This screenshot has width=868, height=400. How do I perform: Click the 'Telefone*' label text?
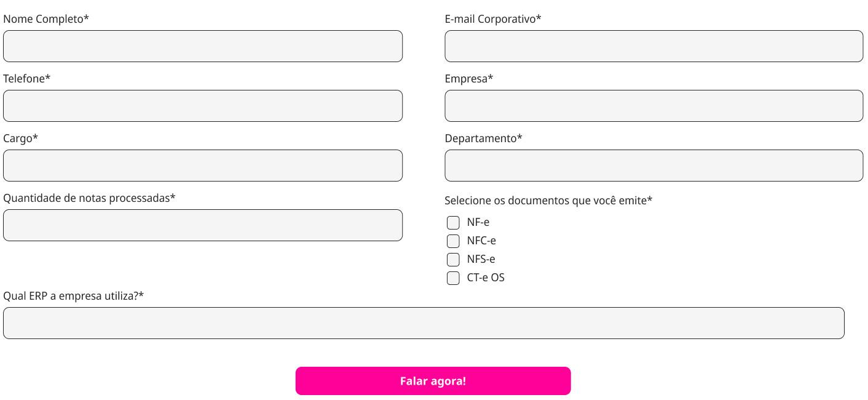click(x=26, y=79)
